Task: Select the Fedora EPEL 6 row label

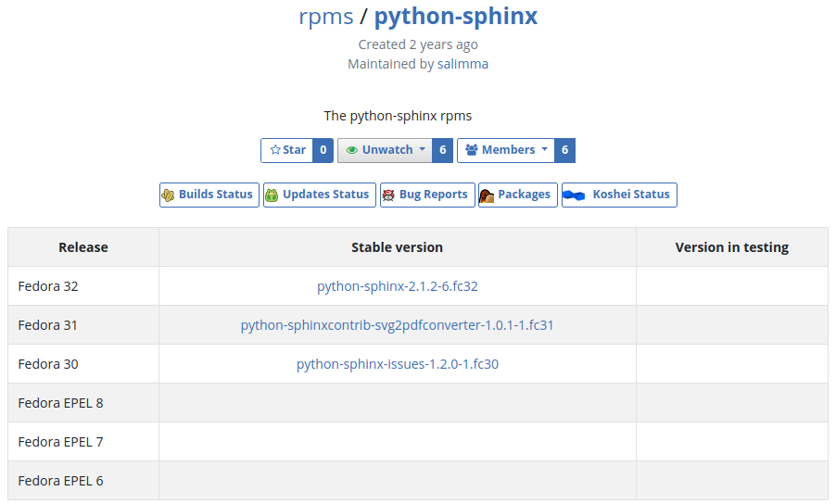Action: [60, 481]
